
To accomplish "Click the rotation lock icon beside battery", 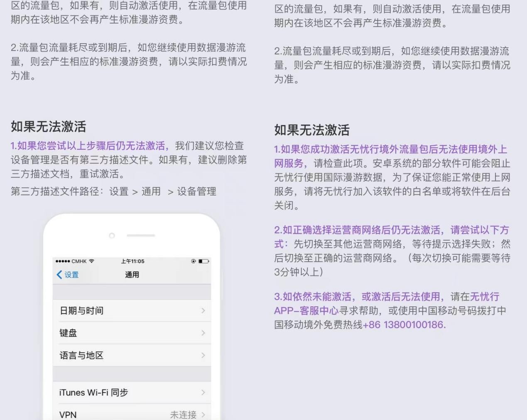I will (194, 261).
